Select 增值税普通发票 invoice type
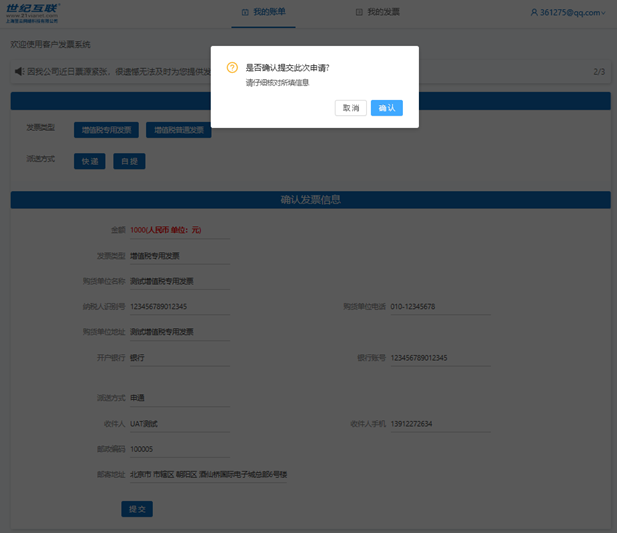Screen dimensions: 617x533 (178, 130)
